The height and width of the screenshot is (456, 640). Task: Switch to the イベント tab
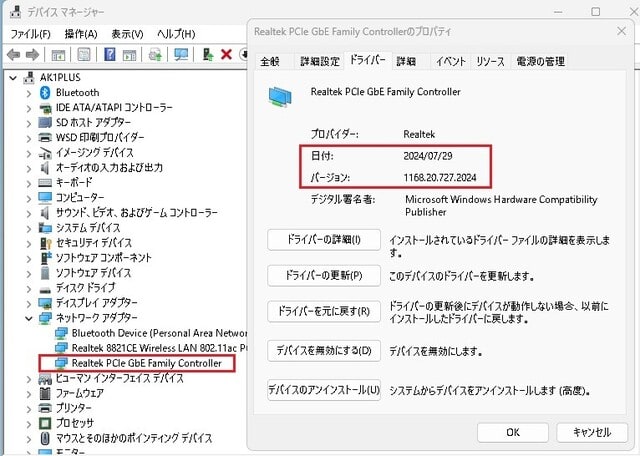click(451, 62)
